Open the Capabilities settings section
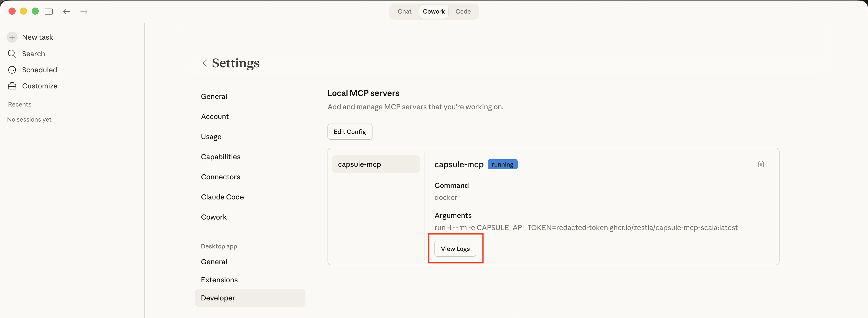 click(x=220, y=157)
